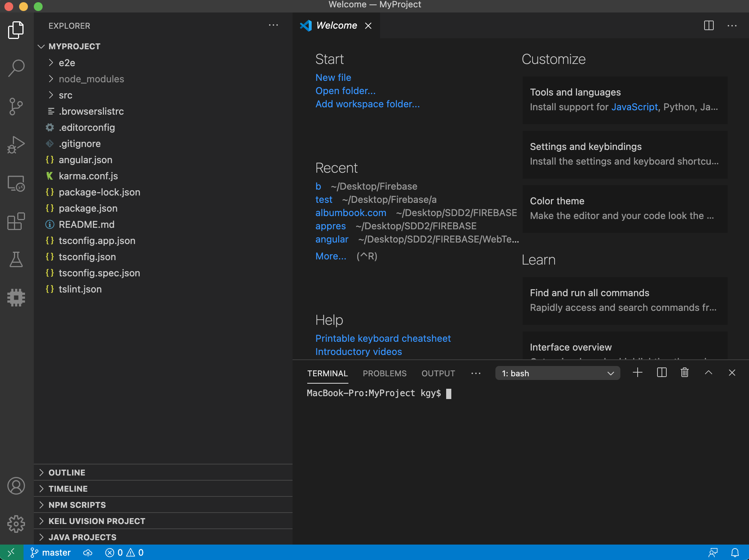Expand the src folder
749x560 pixels.
click(65, 95)
